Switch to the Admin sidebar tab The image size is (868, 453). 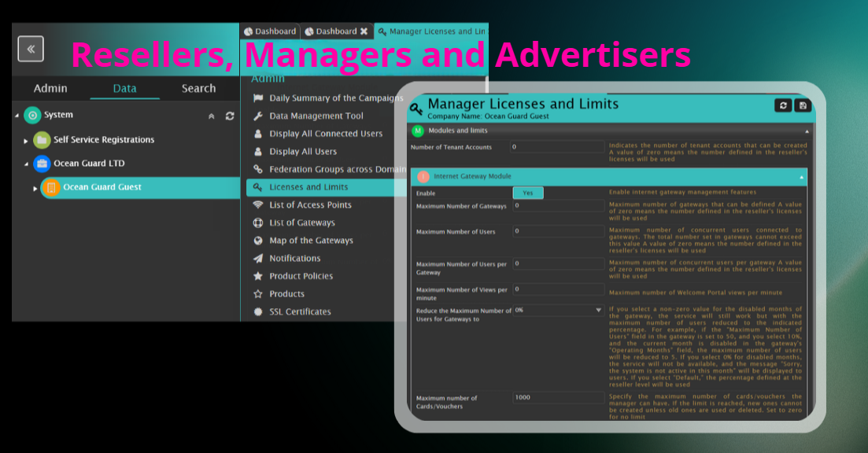pos(50,88)
